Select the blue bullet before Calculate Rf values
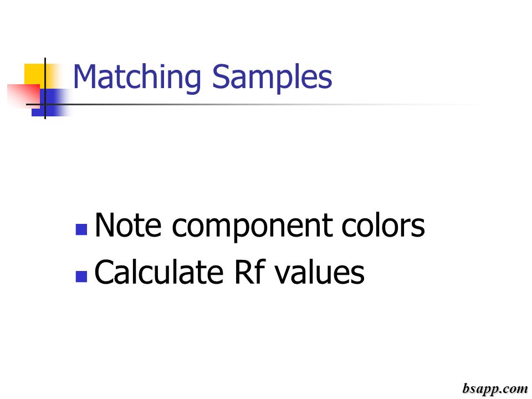 coord(81,276)
